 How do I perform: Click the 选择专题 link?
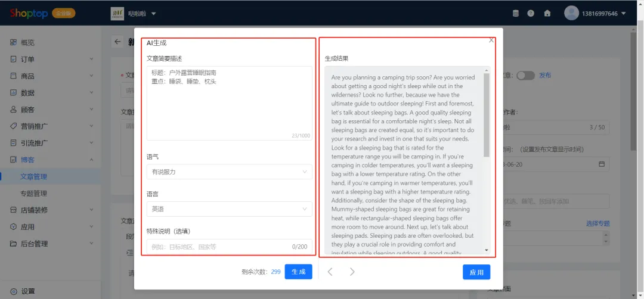pos(598,223)
